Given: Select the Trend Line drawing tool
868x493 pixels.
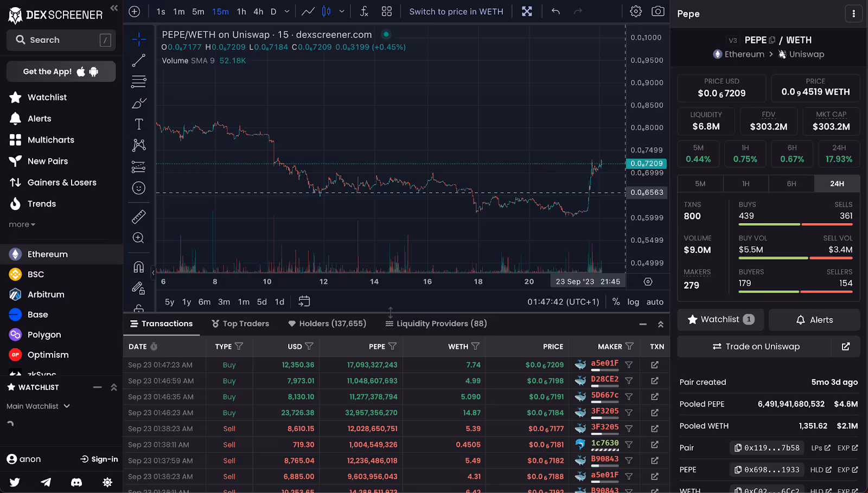Looking at the screenshot, I should 138,60.
